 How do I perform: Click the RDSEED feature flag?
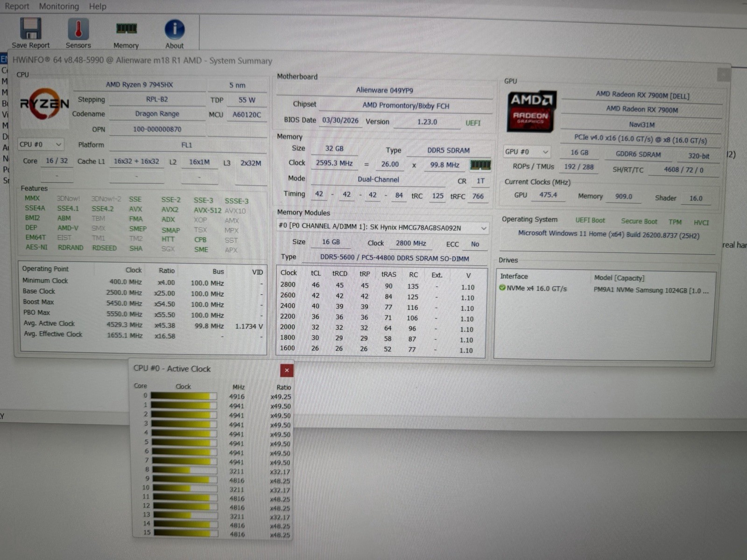point(104,248)
